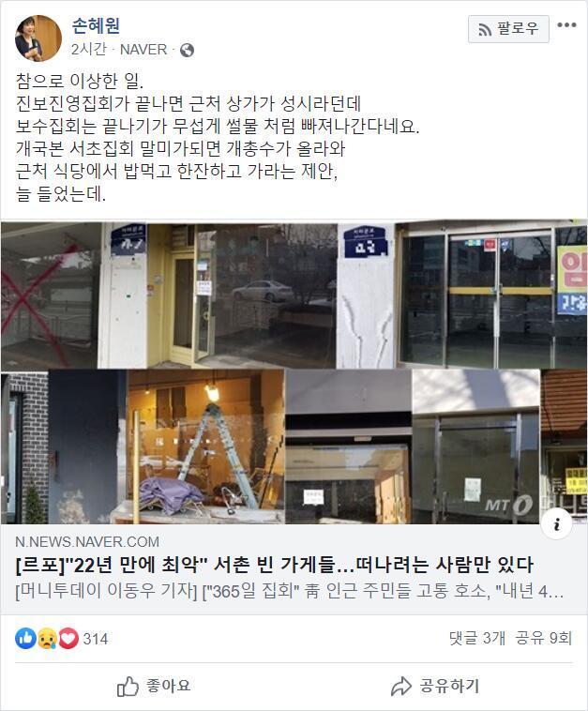Screen dimensions: 588x711
Task: Show the 댓글 3개 comments
Action: click(x=477, y=638)
